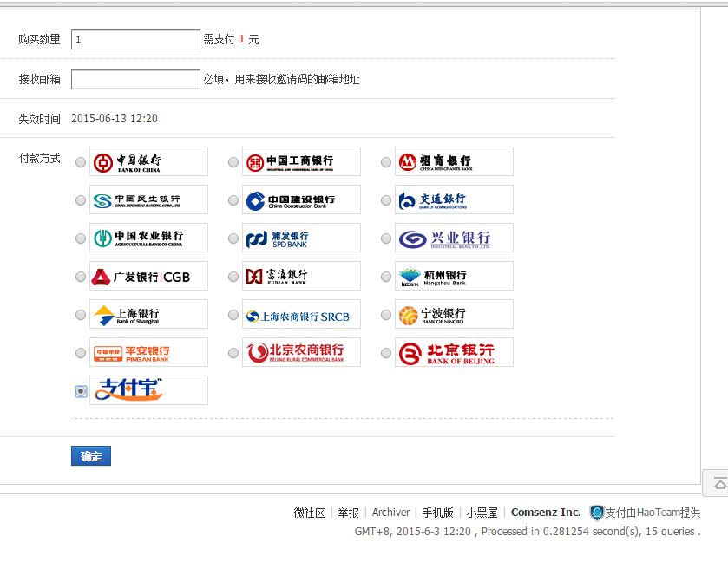Select the 杭州银行 radio button
728x575 pixels.
pos(386,277)
